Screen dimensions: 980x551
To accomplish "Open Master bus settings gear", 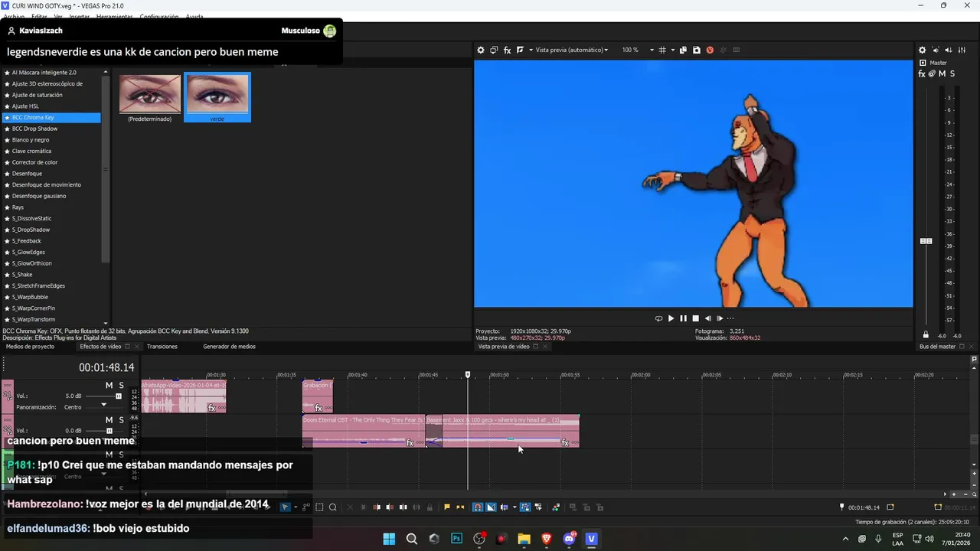I will click(x=922, y=50).
